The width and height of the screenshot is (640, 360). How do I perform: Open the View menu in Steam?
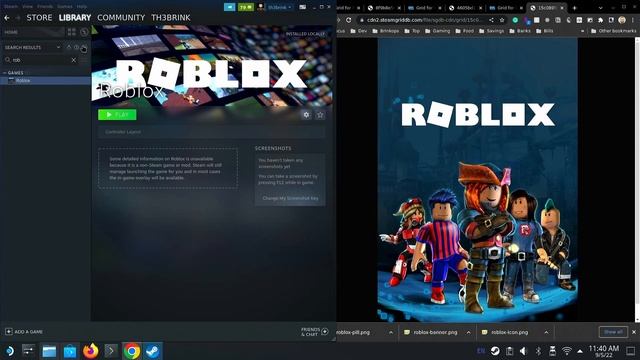[x=27, y=7]
